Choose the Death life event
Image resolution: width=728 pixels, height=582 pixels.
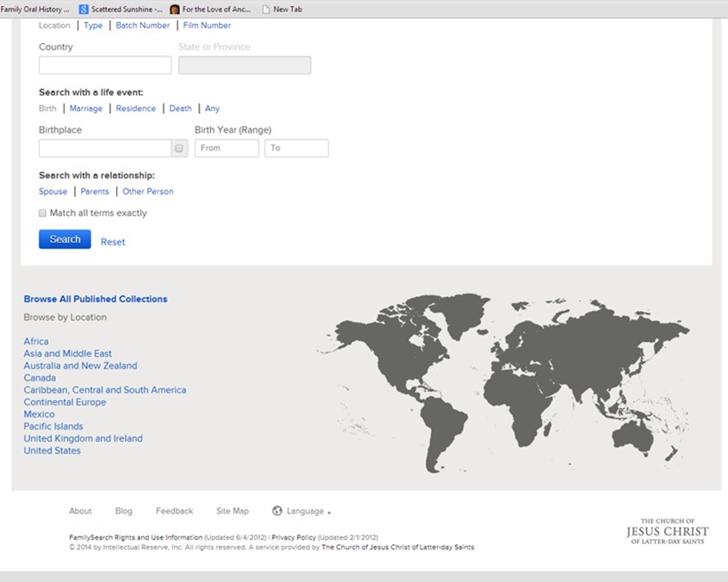point(180,108)
